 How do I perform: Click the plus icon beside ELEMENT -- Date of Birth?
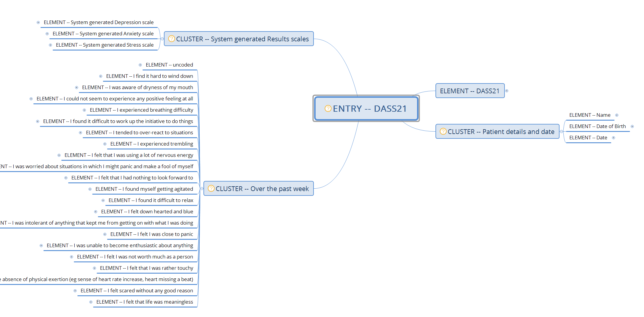click(632, 126)
